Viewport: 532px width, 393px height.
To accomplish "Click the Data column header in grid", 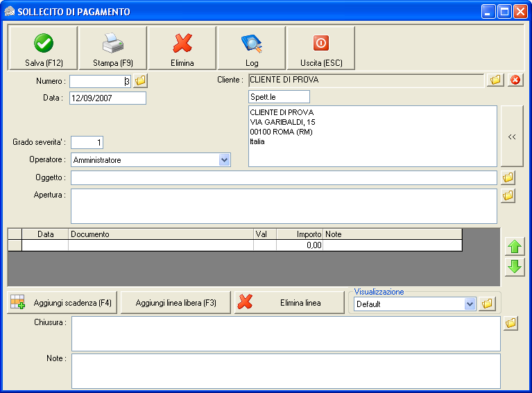I will [45, 234].
